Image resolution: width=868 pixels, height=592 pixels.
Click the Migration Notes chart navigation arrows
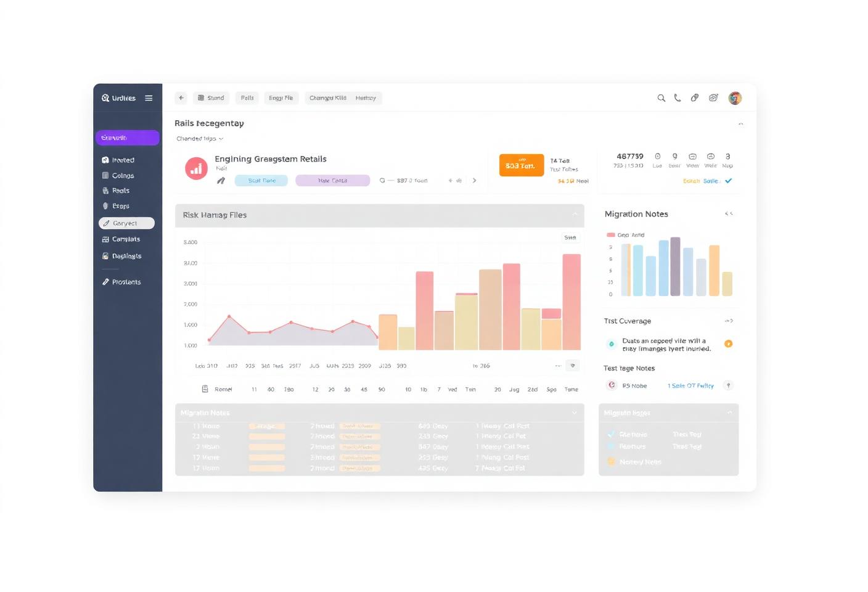(729, 214)
